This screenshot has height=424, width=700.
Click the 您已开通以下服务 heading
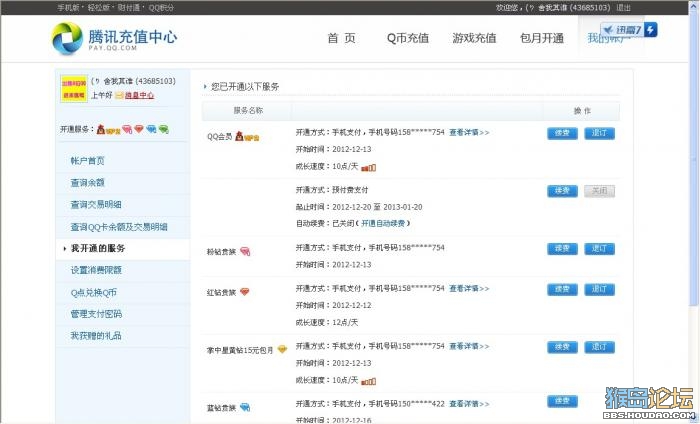(x=245, y=87)
